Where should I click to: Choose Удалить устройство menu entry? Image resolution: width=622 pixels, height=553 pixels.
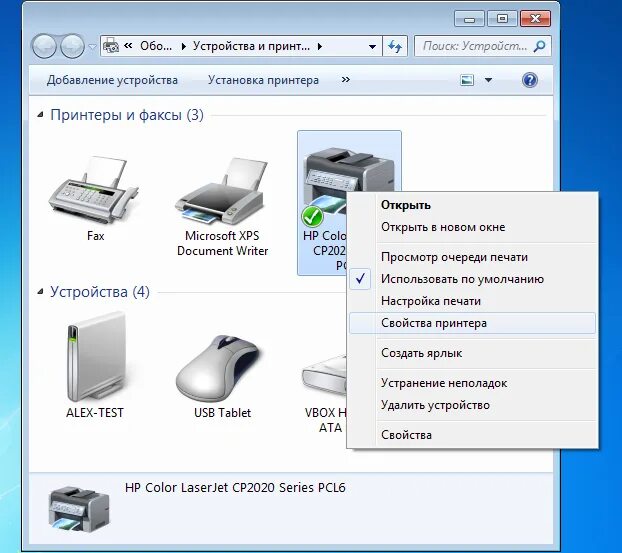pos(472,405)
